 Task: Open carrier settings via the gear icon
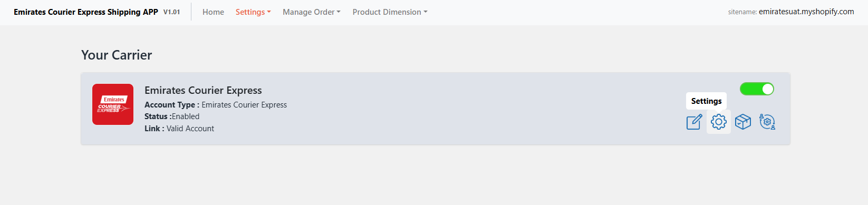[x=718, y=122]
